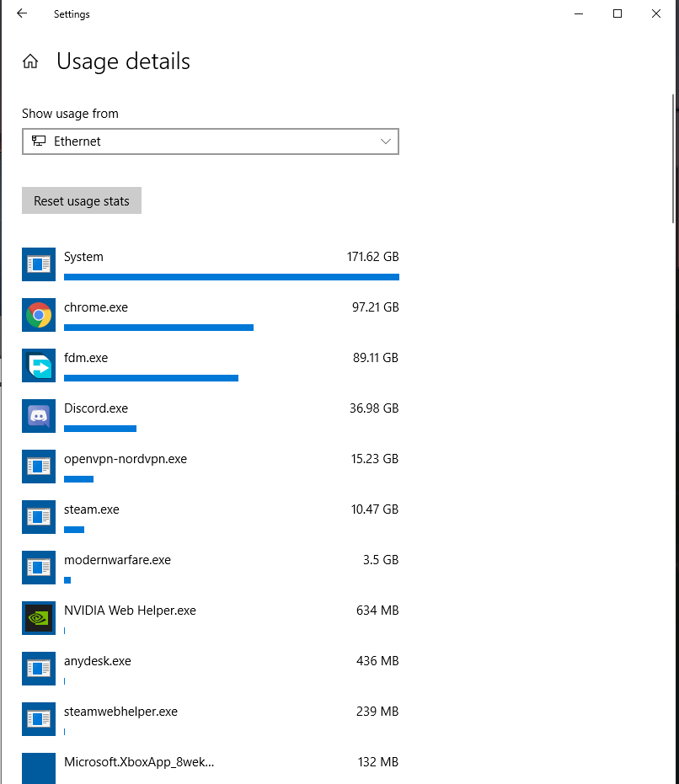
Task: Go back using the arrow icon
Action: [x=22, y=13]
